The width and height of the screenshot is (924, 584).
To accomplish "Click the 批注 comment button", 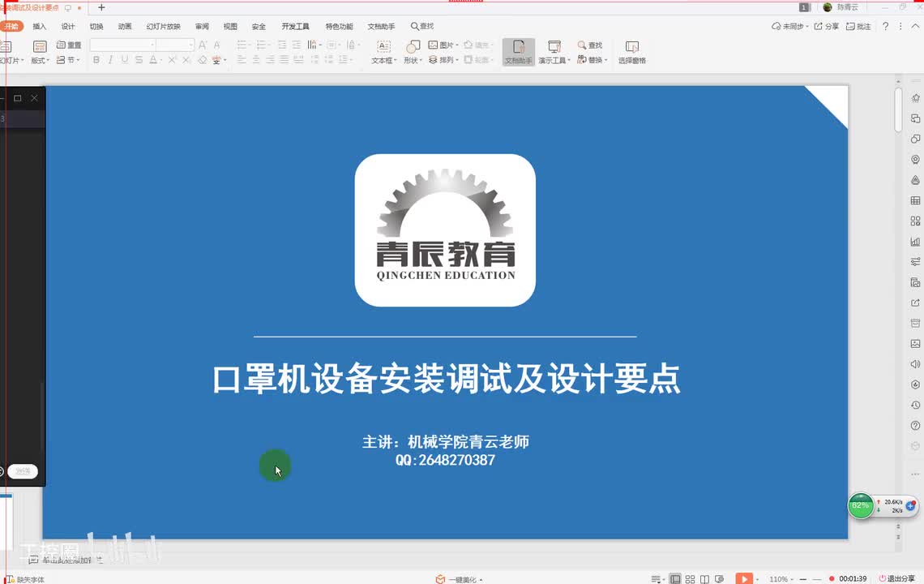I will coord(858,27).
